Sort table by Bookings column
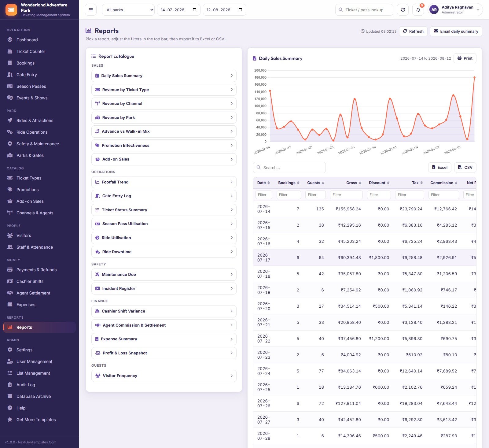 [289, 183]
